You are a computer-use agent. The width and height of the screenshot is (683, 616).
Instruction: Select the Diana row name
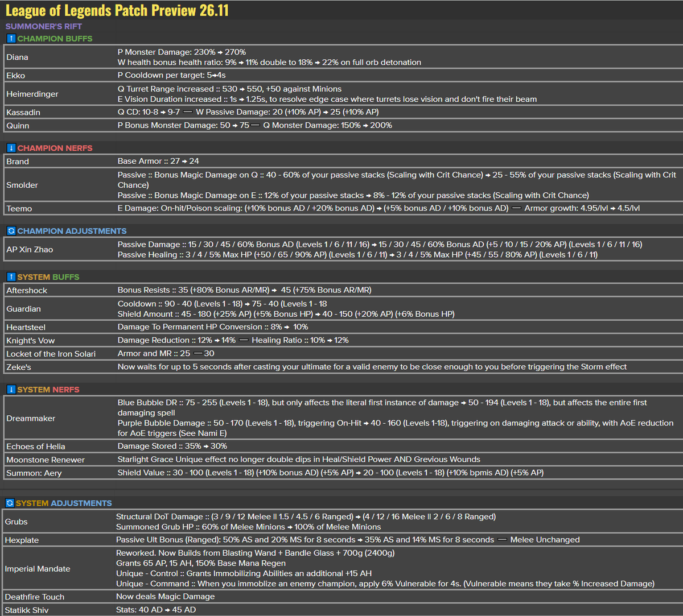pyautogui.click(x=17, y=57)
